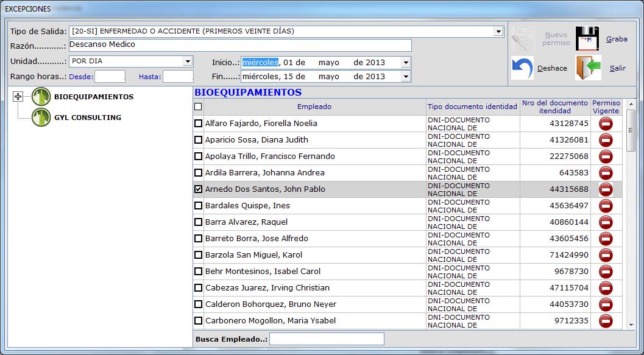Check the box for Alfaro Fajardo, Fiorella Noelia
Viewport: 644px width, 355px height.
pos(199,123)
